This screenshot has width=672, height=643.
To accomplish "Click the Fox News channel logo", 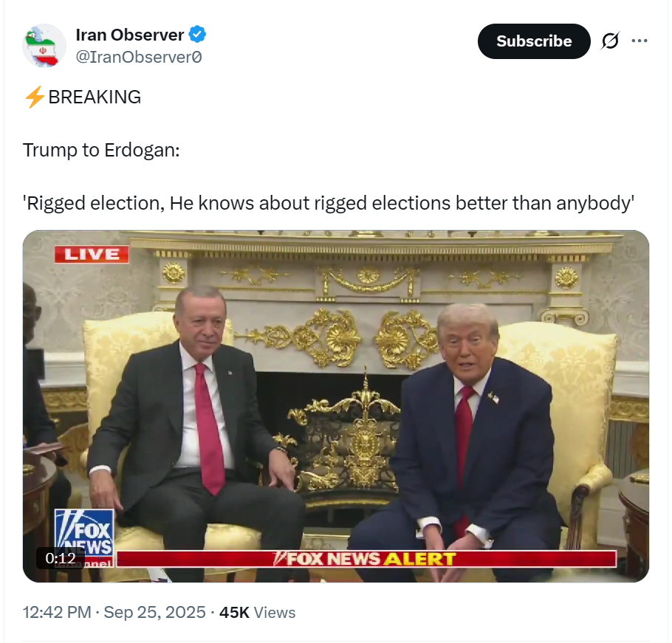I will pyautogui.click(x=84, y=538).
